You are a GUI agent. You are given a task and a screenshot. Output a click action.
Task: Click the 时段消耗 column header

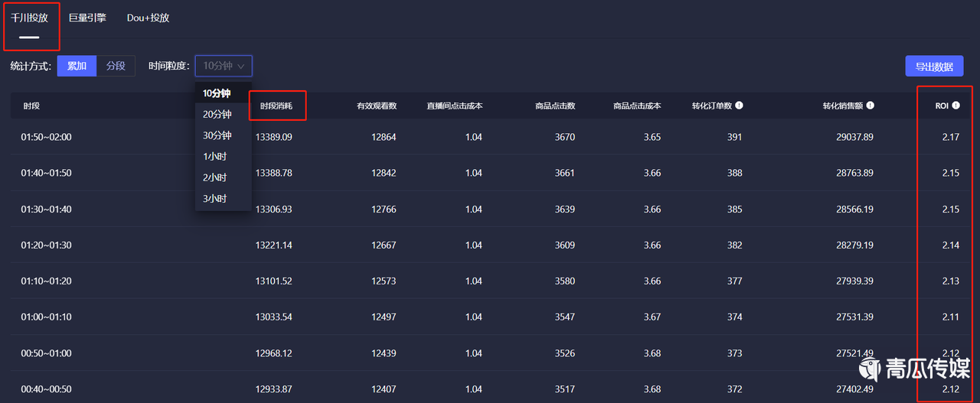pyautogui.click(x=276, y=106)
